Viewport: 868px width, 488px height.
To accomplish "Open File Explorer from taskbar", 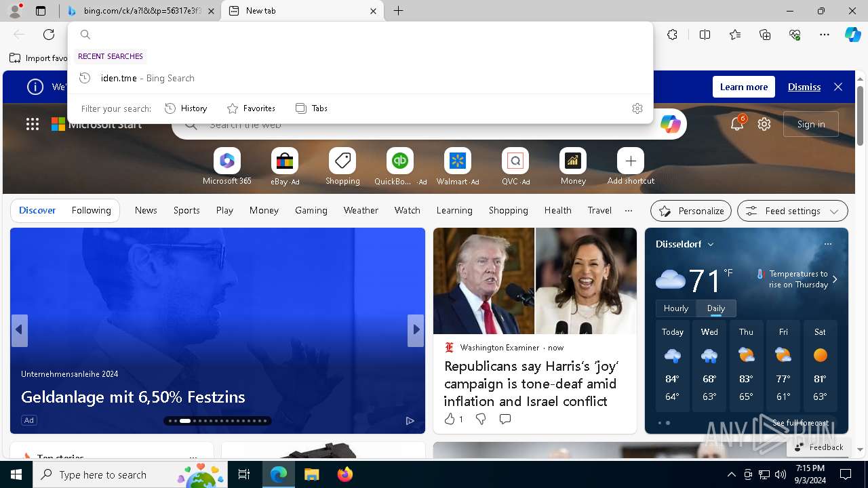I will tap(311, 474).
